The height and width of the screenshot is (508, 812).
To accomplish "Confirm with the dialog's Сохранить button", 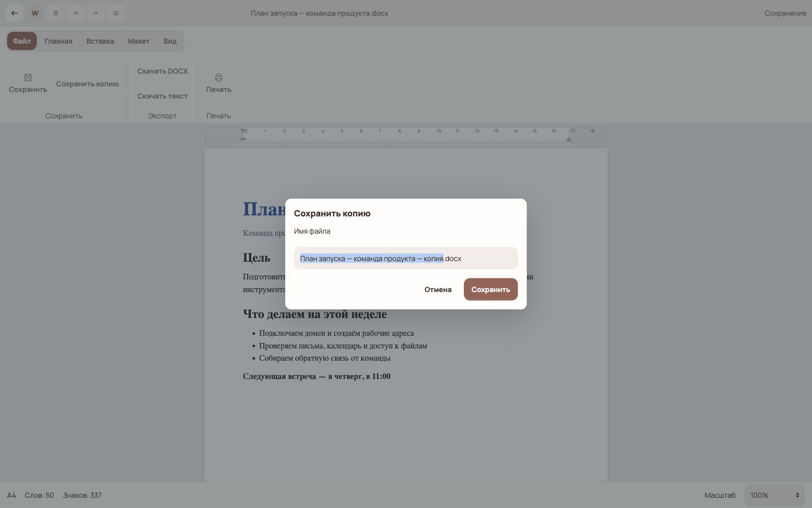I will pos(491,290).
